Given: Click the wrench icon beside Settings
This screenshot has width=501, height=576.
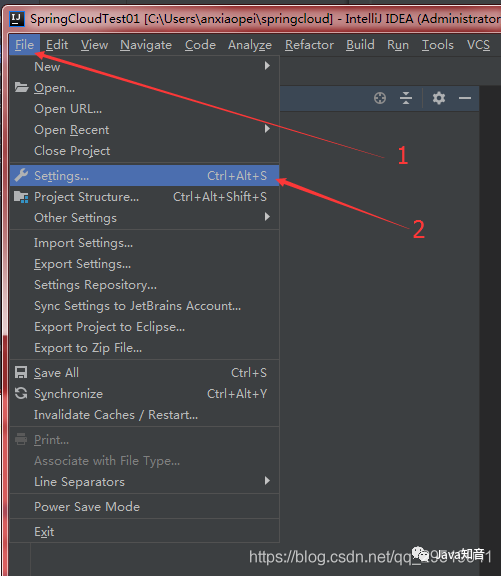Looking at the screenshot, I should click(x=21, y=176).
